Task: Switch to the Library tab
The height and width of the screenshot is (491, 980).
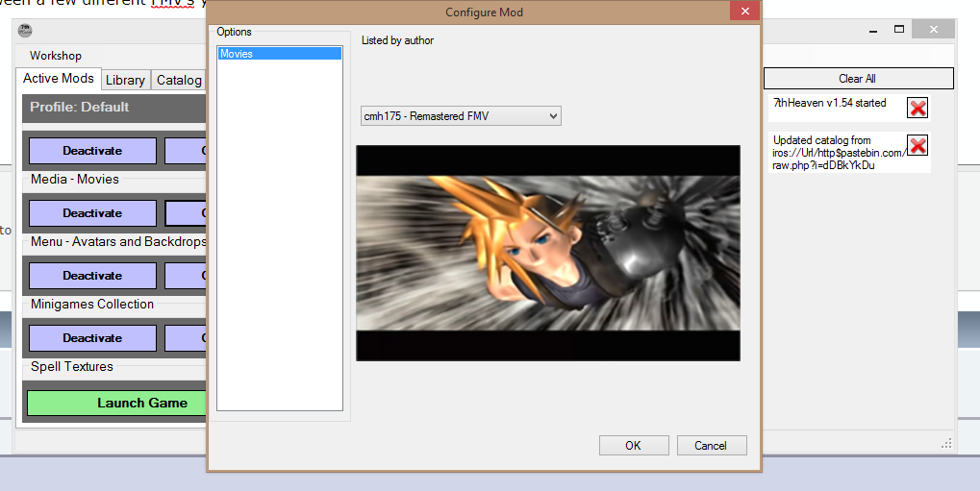Action: coord(125,80)
